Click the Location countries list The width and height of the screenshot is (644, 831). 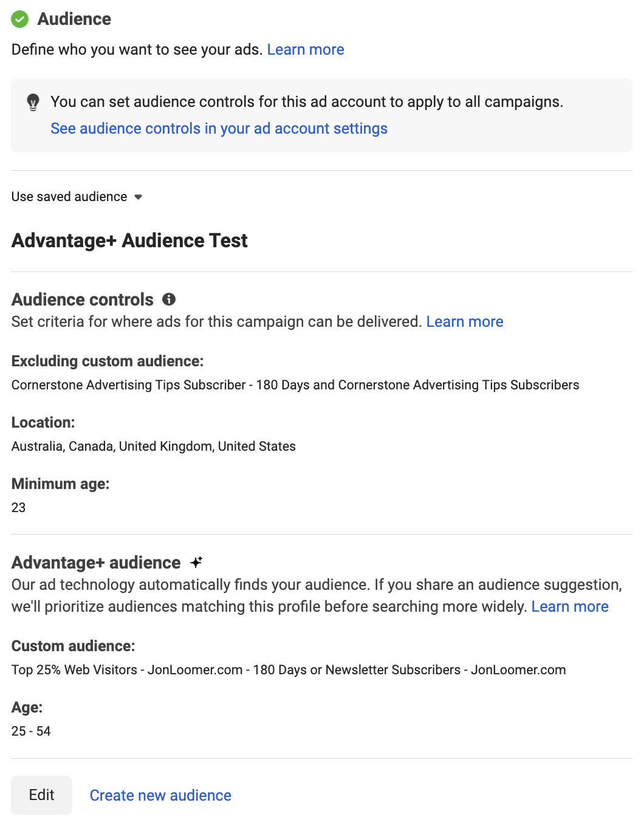[154, 446]
